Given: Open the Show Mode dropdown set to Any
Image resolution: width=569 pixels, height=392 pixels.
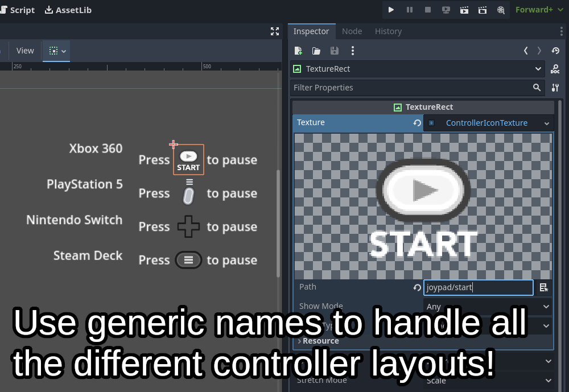Looking at the screenshot, I should 488,307.
